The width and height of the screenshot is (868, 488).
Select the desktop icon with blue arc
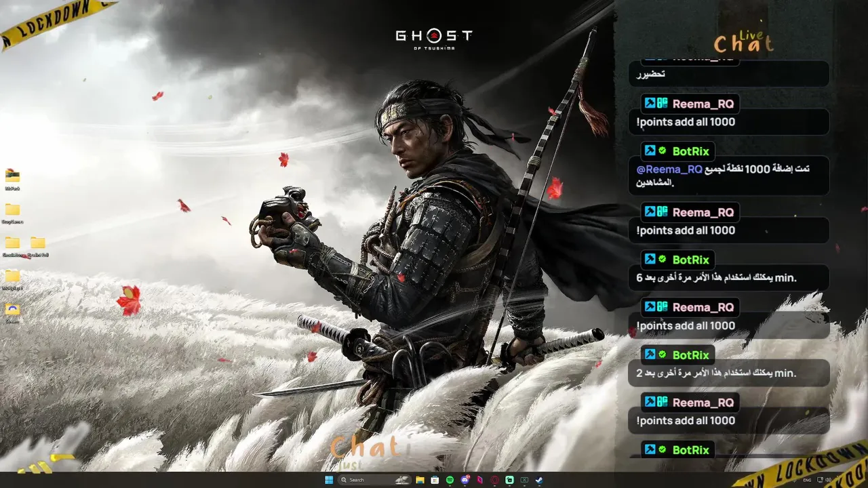(x=12, y=309)
